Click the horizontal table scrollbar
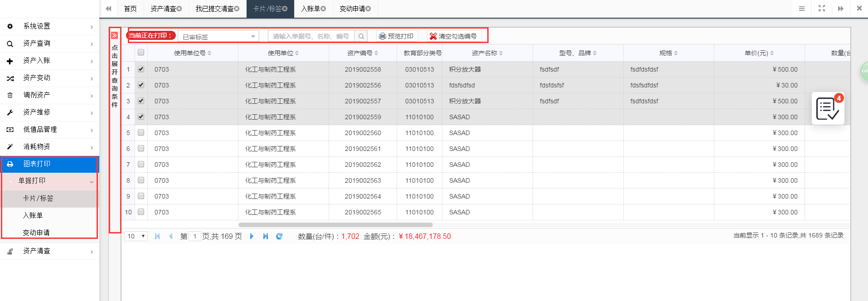This screenshot has height=301, width=868. [335, 224]
